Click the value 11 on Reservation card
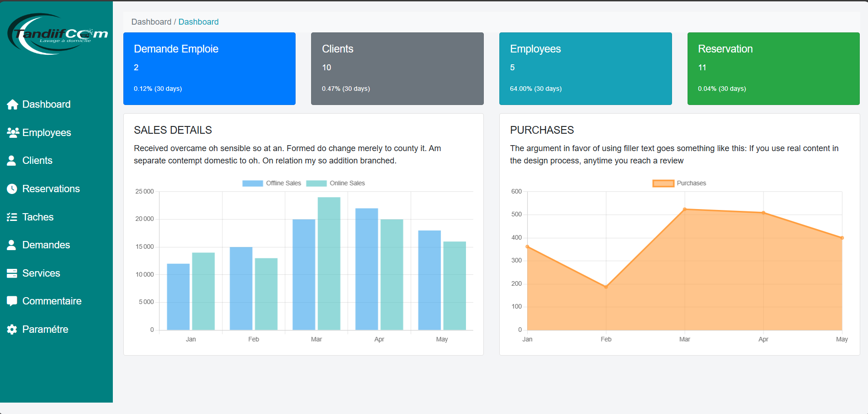 [x=702, y=68]
